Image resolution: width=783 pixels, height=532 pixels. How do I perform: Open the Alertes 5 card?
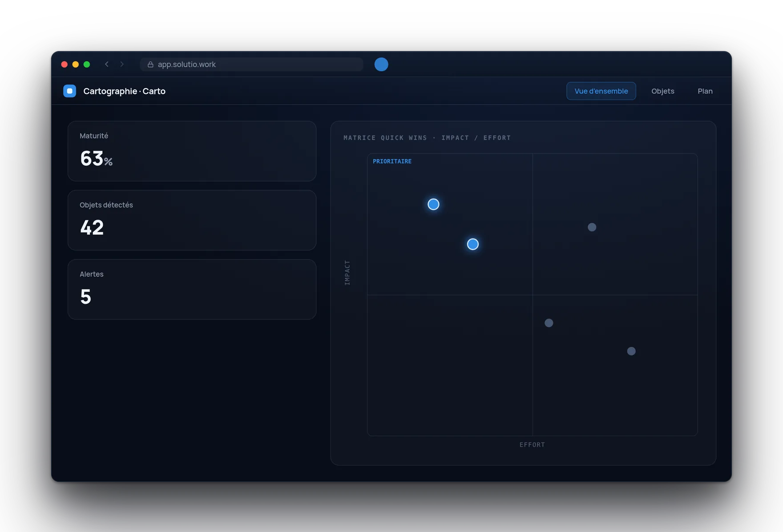coord(192,290)
